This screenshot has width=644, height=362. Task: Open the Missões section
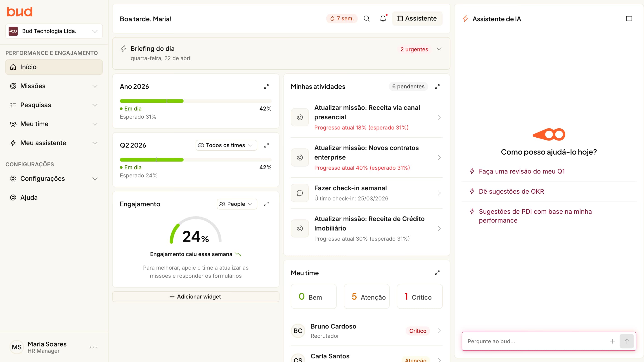click(33, 86)
